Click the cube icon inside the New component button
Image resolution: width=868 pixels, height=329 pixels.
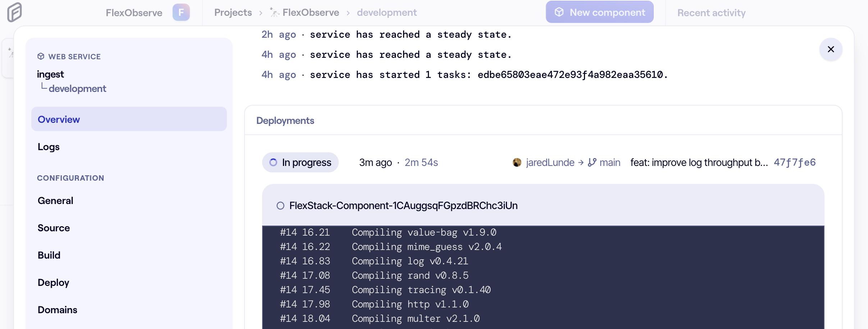559,12
